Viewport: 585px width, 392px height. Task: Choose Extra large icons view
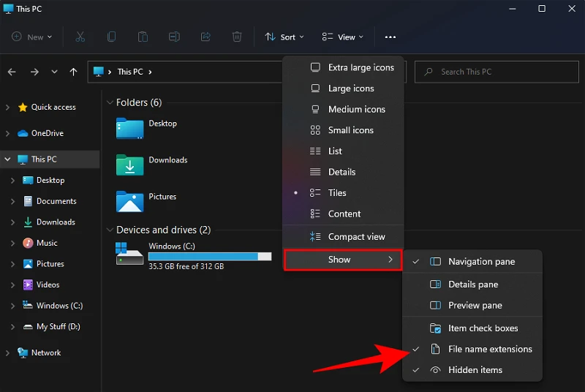(343, 67)
